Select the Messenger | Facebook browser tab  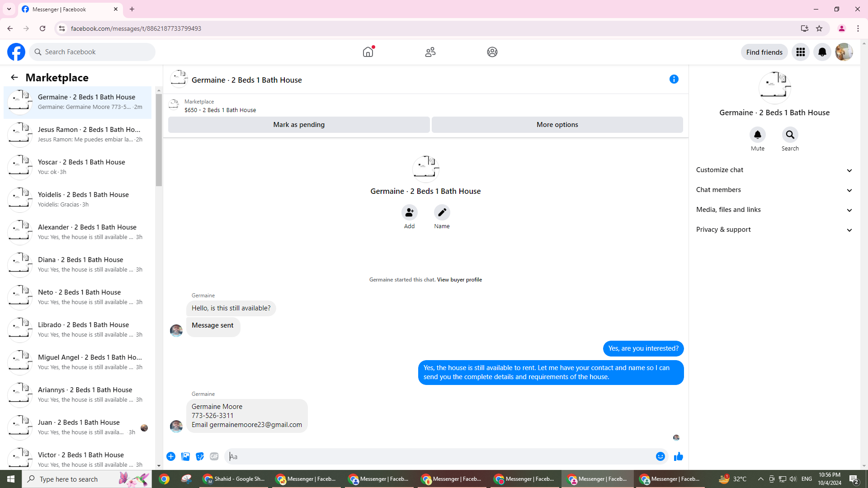[70, 9]
